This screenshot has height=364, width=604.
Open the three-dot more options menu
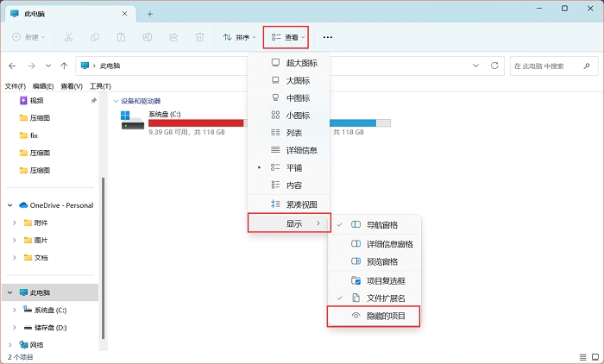point(328,37)
